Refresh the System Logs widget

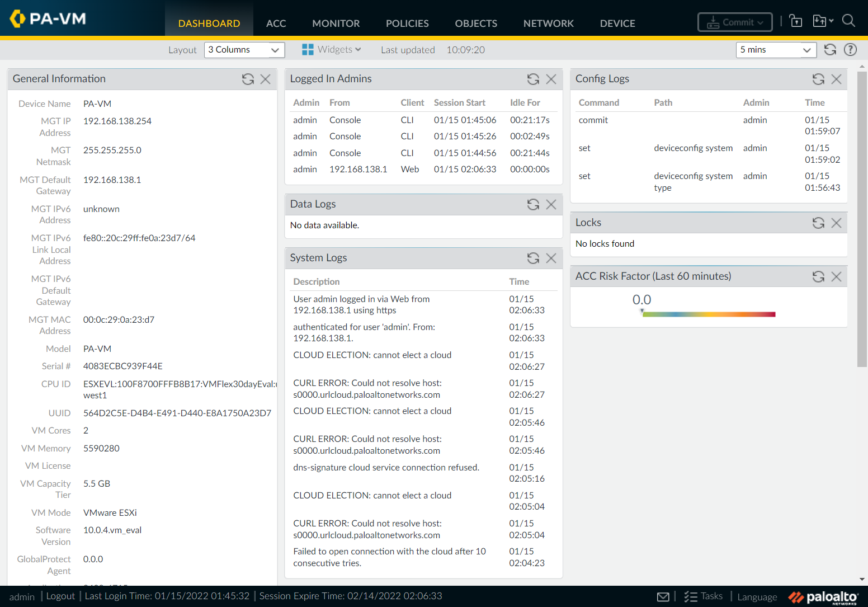533,258
